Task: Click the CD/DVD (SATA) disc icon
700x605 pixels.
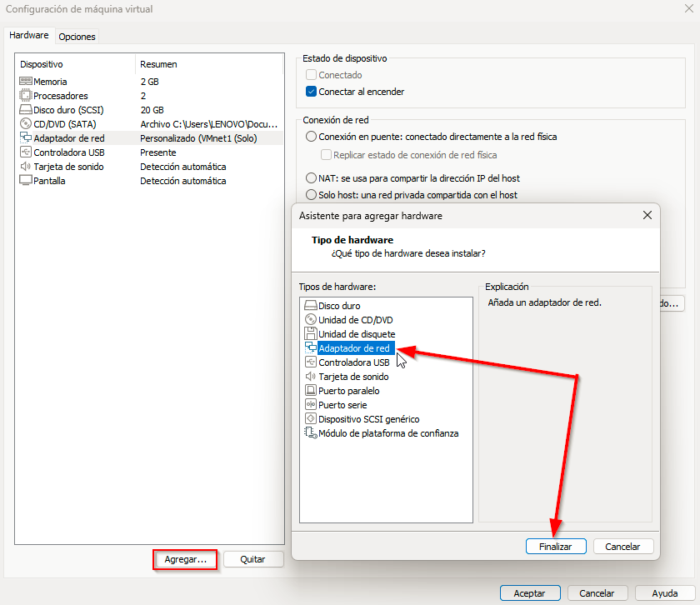Action: click(25, 124)
